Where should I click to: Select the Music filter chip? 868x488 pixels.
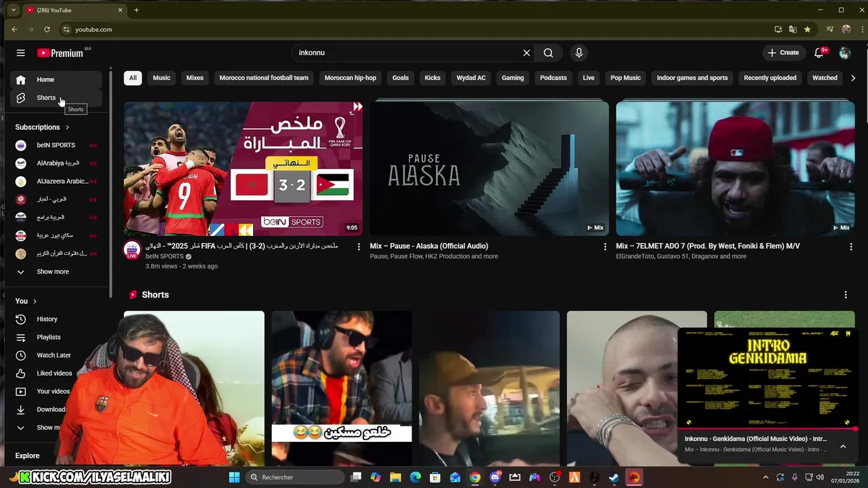pyautogui.click(x=161, y=78)
